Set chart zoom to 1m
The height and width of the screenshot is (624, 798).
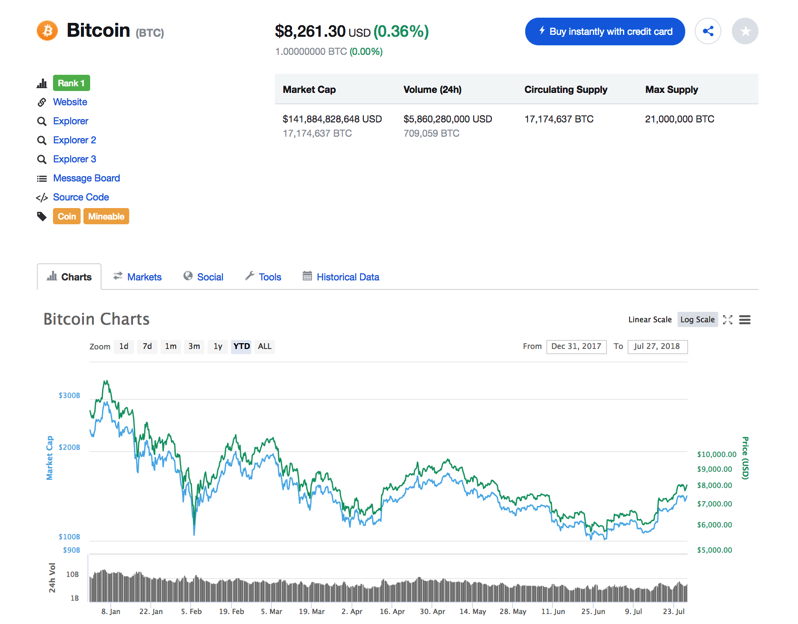coord(170,347)
